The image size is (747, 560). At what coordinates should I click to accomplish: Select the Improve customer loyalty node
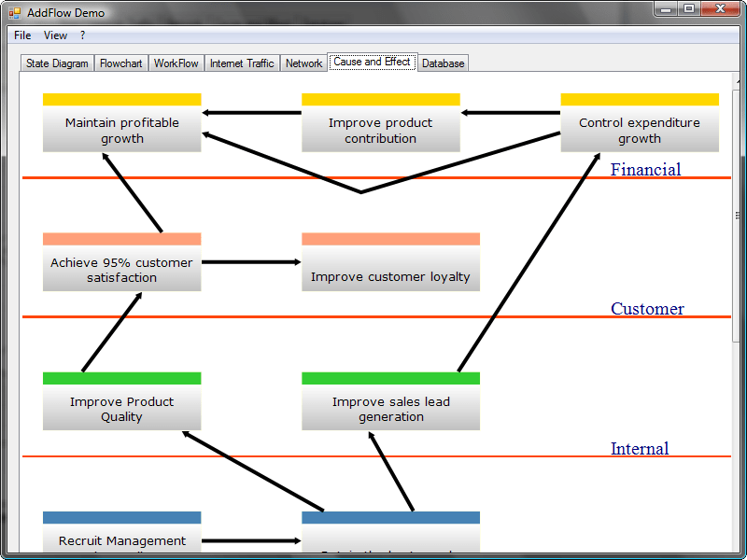pos(390,271)
